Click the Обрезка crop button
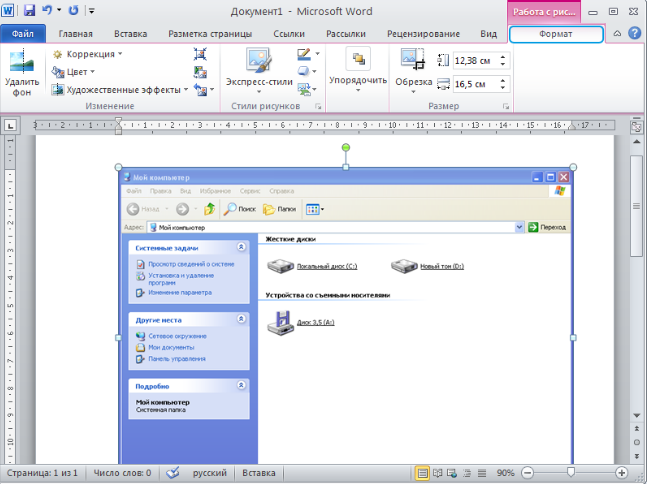The image size is (647, 484). 413,71
